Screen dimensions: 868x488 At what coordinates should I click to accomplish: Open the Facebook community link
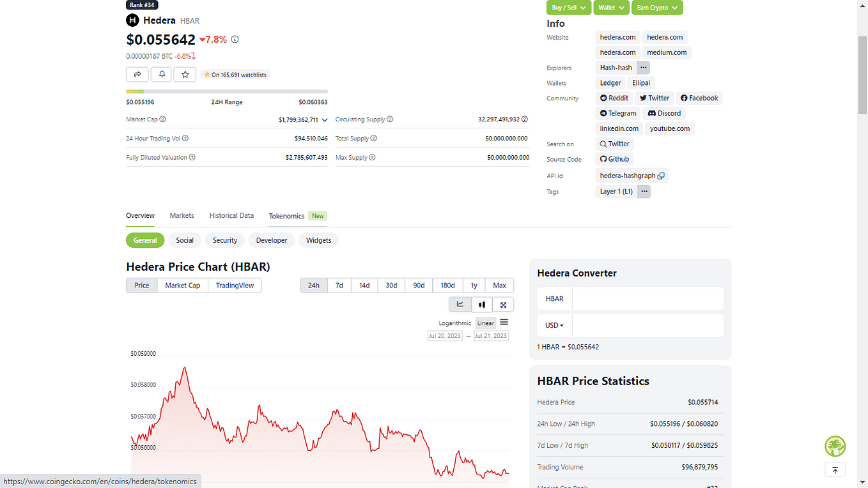coord(699,98)
